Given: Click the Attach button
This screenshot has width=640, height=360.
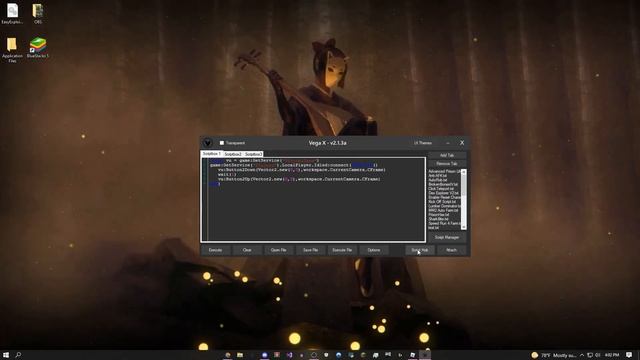Looking at the screenshot, I should point(451,250).
